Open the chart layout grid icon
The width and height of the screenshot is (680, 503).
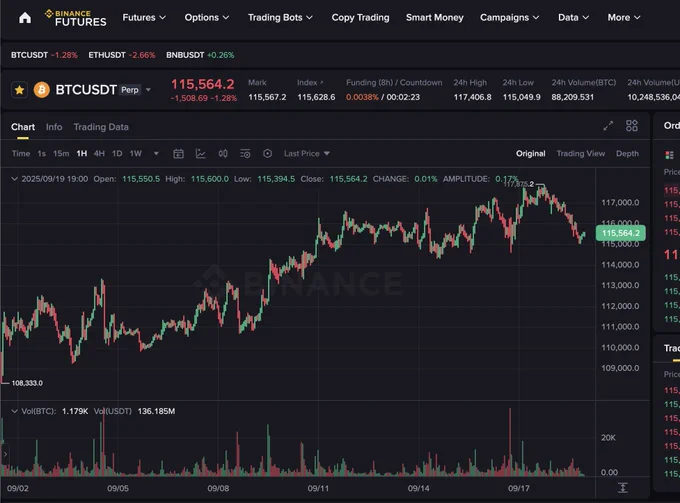coord(632,126)
